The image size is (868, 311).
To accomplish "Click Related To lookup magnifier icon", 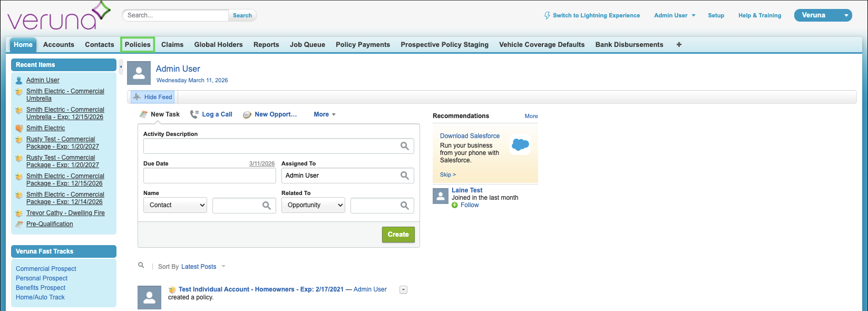I will (405, 206).
